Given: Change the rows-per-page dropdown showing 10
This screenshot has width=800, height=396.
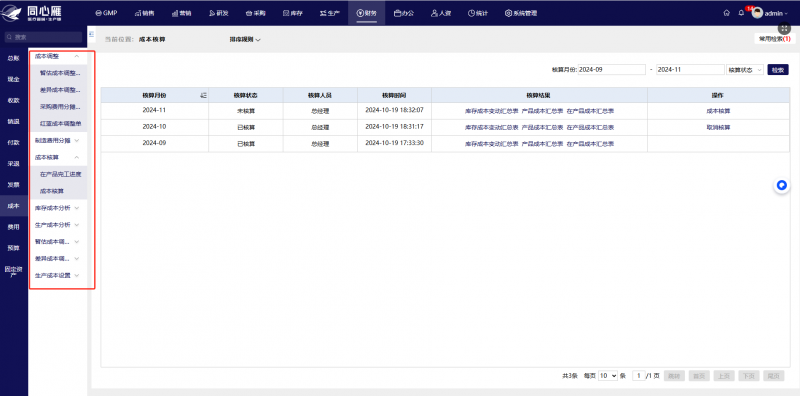Looking at the screenshot, I should point(608,376).
